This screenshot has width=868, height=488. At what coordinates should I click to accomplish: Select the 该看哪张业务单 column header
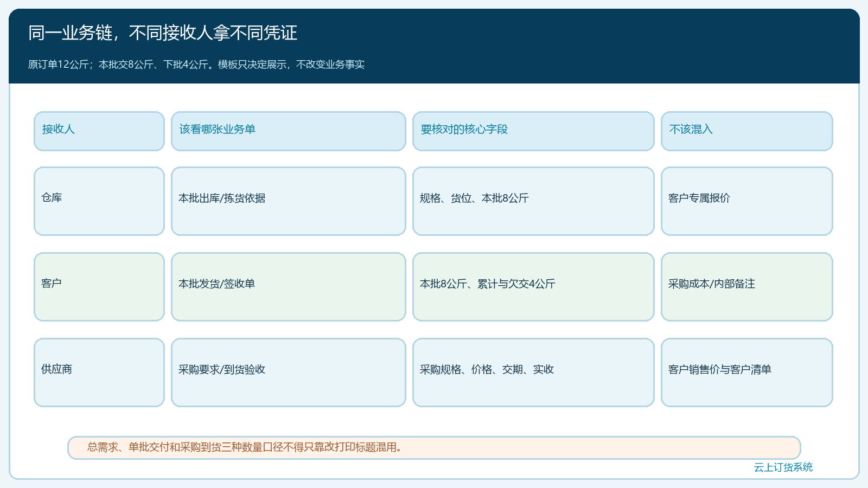click(x=289, y=131)
